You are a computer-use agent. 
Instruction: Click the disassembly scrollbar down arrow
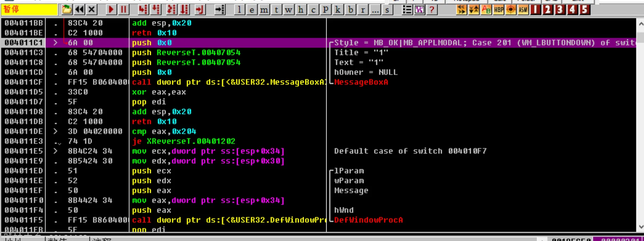click(x=640, y=227)
